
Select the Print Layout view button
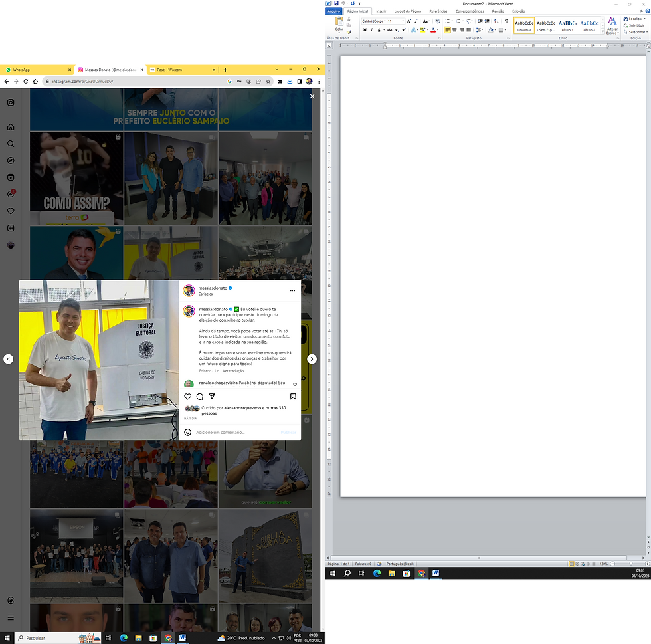(x=572, y=564)
